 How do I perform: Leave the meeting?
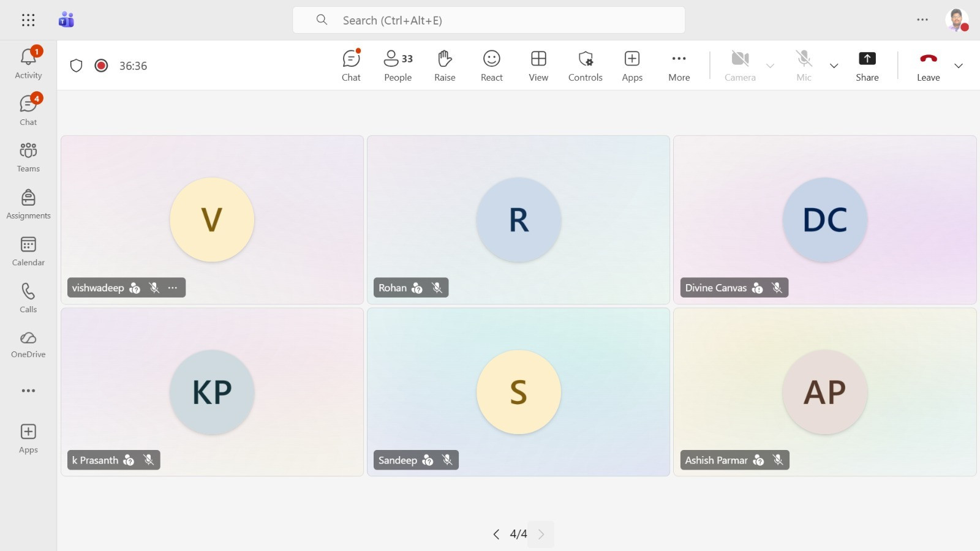click(928, 65)
